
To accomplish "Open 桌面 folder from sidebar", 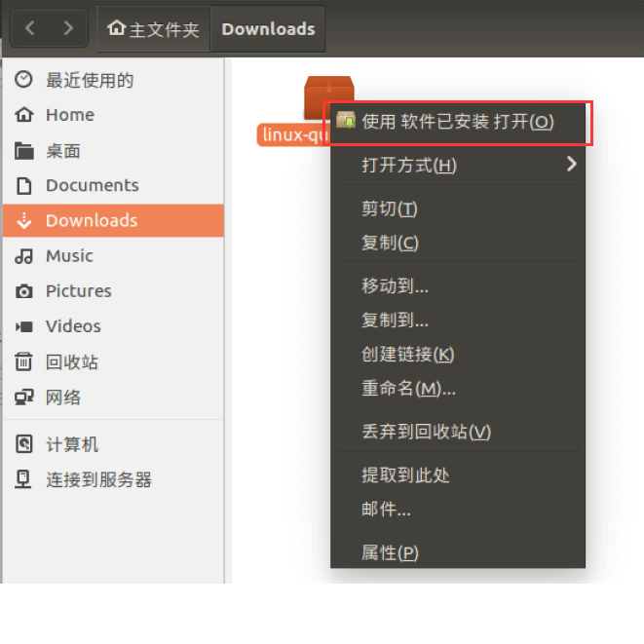I will pyautogui.click(x=113, y=151).
